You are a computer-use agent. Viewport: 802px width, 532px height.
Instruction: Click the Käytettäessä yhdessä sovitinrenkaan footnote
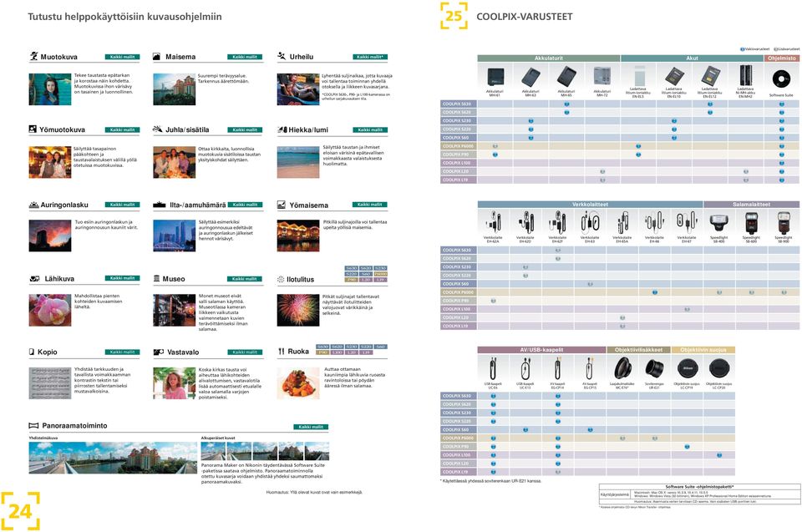pyautogui.click(x=491, y=481)
